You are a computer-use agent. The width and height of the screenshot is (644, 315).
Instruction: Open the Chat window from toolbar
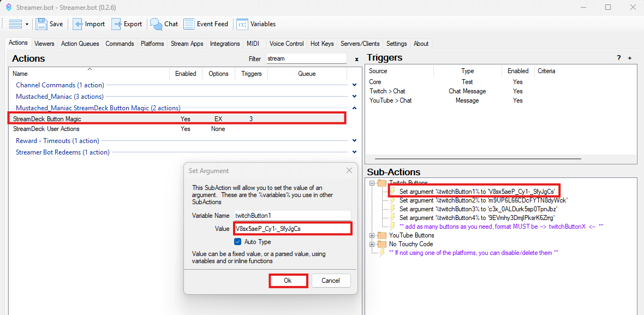[157, 24]
